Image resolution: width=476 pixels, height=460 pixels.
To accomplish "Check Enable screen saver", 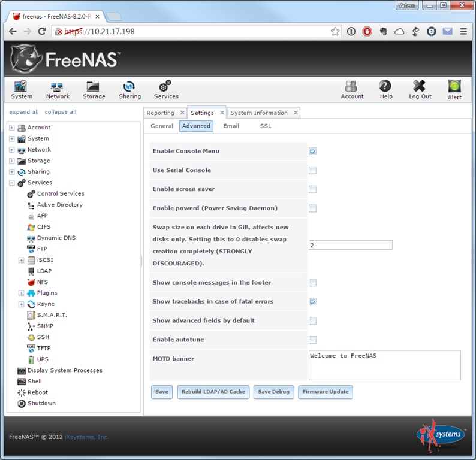I will click(x=312, y=189).
